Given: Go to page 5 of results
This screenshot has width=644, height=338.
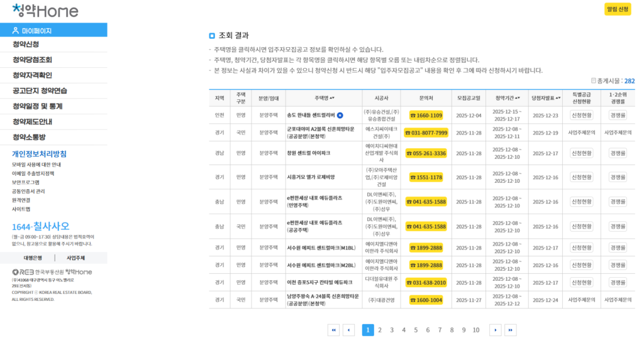Looking at the screenshot, I should click(416, 330).
